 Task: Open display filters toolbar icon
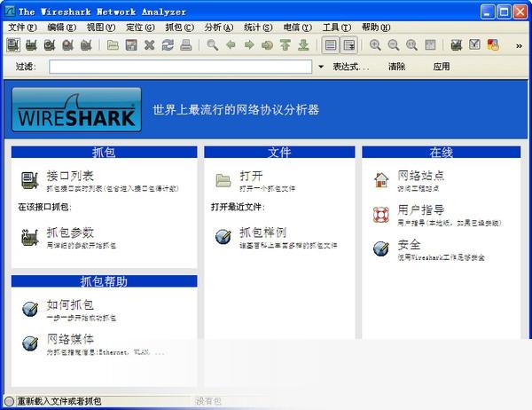(474, 45)
